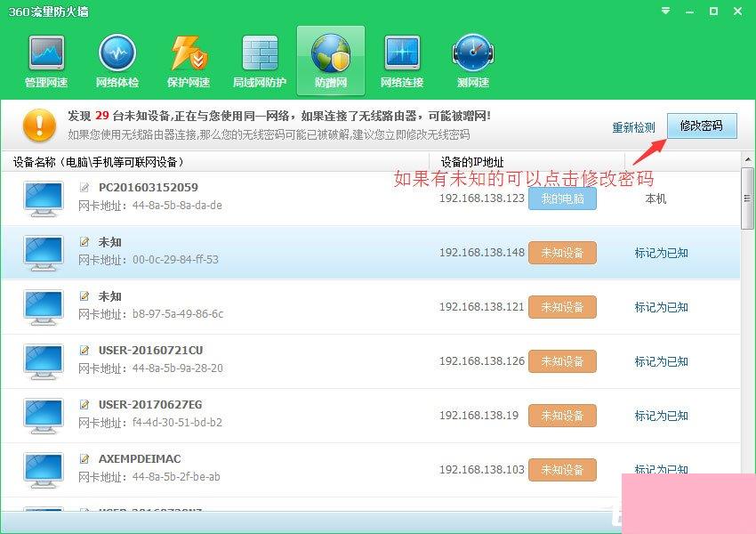This screenshot has width=756, height=534.
Task: Mark USER-20160721CU as 标记为已知
Action: tap(661, 361)
